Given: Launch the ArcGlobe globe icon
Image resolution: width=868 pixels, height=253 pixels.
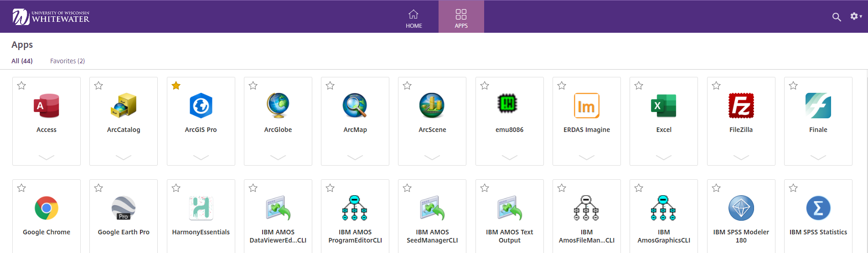Looking at the screenshot, I should (x=278, y=106).
